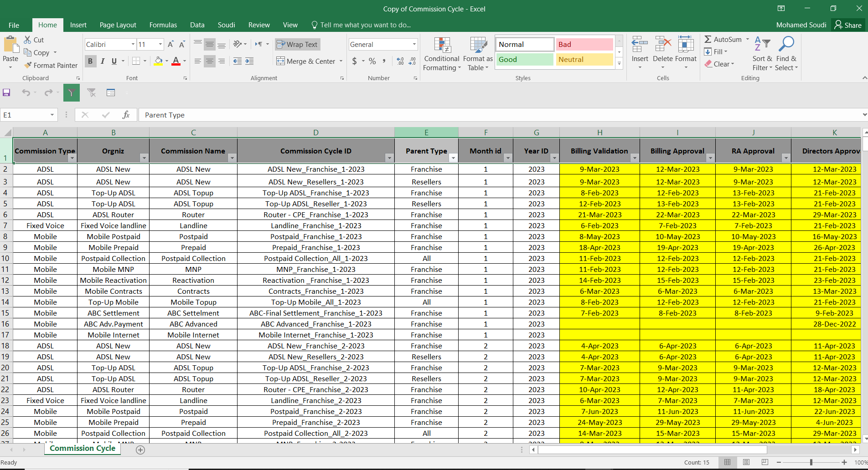Viewport: 868px width, 470px height.
Task: Apply Accounting Number Format dollar sign
Action: 355,61
